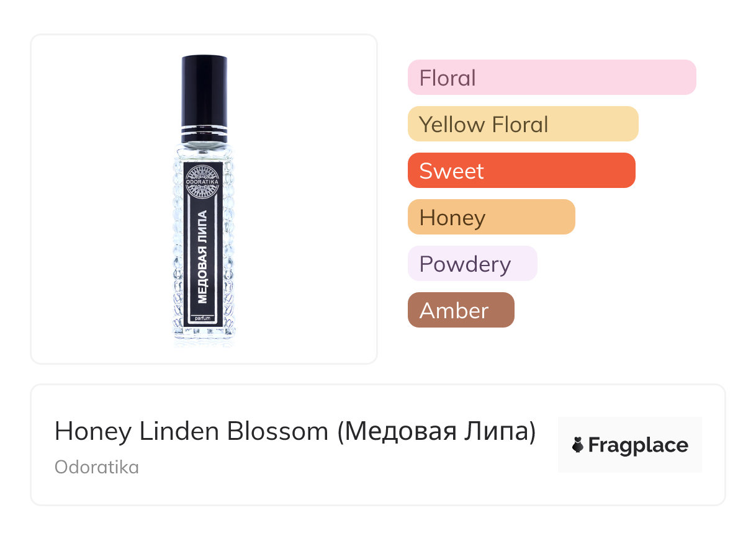Click the word Amber in the accords
The image size is (756, 536).
454,311
